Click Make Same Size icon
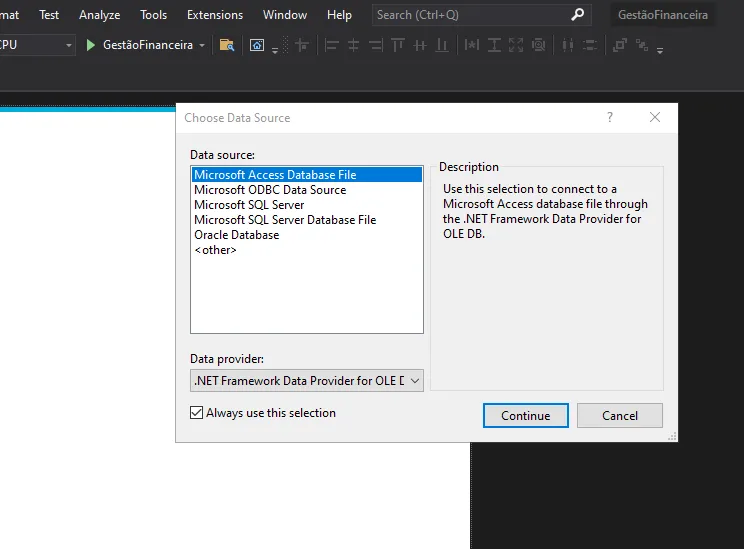The height and width of the screenshot is (549, 744). click(516, 45)
